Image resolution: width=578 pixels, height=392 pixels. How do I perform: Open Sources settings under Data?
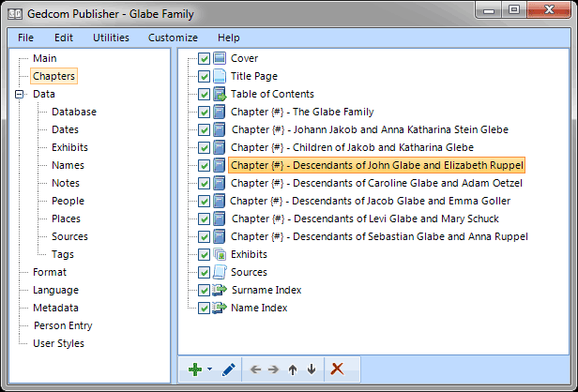69,236
